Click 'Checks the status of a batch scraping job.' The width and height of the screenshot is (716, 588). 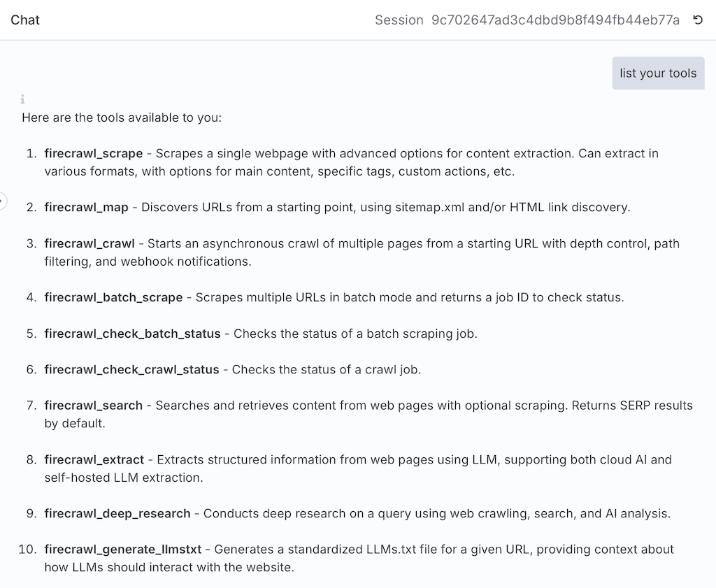[355, 334]
